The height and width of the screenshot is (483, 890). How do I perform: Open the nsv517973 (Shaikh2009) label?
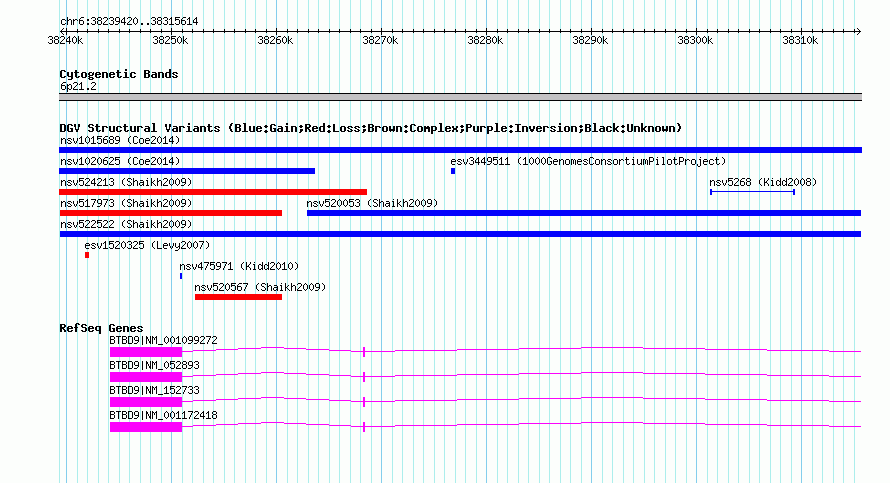(x=126, y=203)
